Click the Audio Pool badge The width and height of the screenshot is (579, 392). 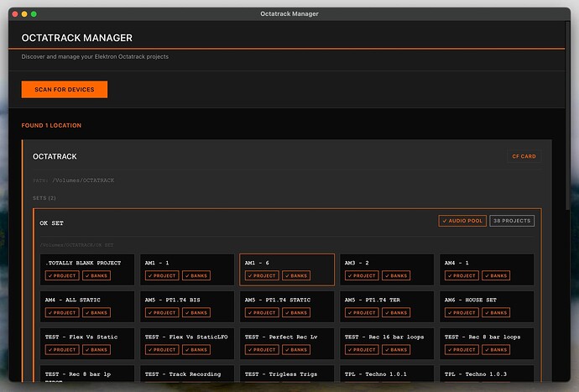pyautogui.click(x=462, y=221)
